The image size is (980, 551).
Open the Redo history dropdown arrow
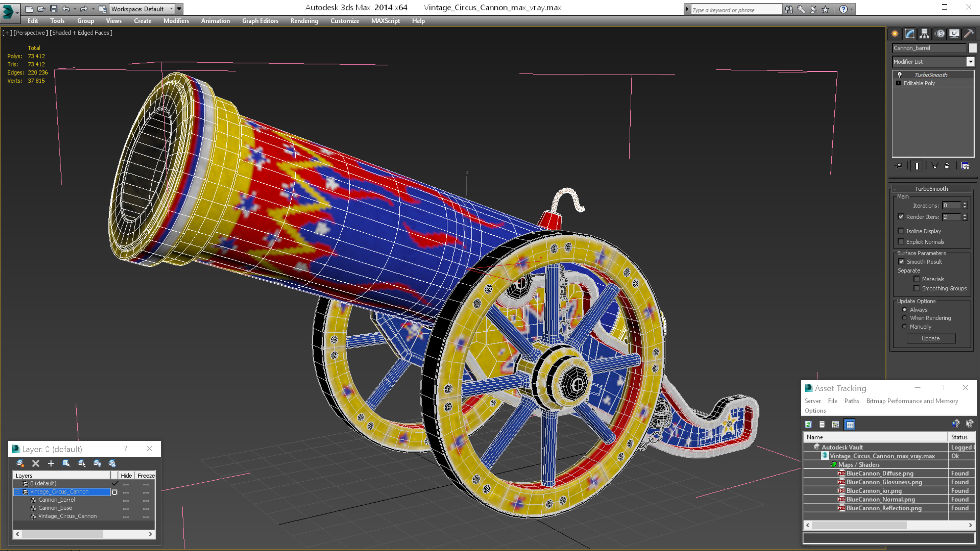point(93,9)
